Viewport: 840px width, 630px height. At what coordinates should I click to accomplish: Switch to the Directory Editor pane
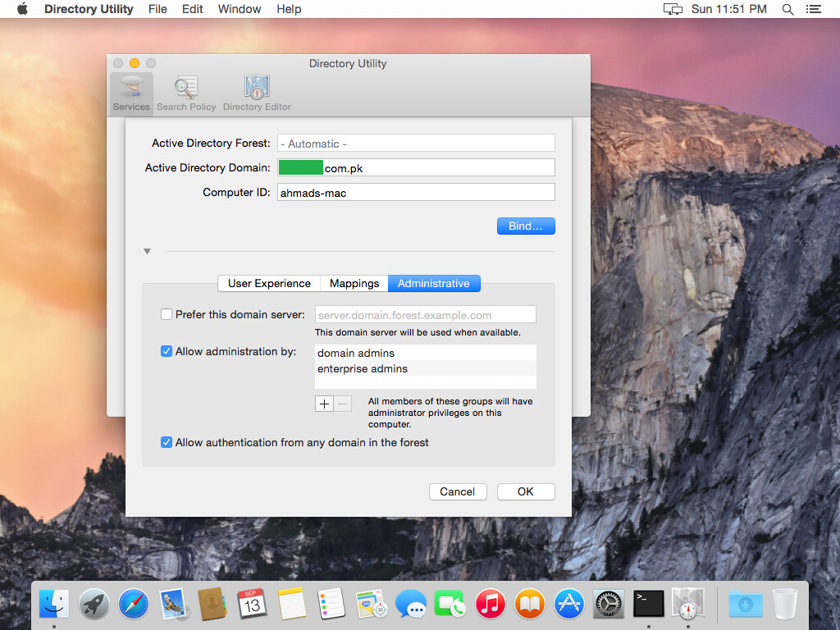point(256,90)
